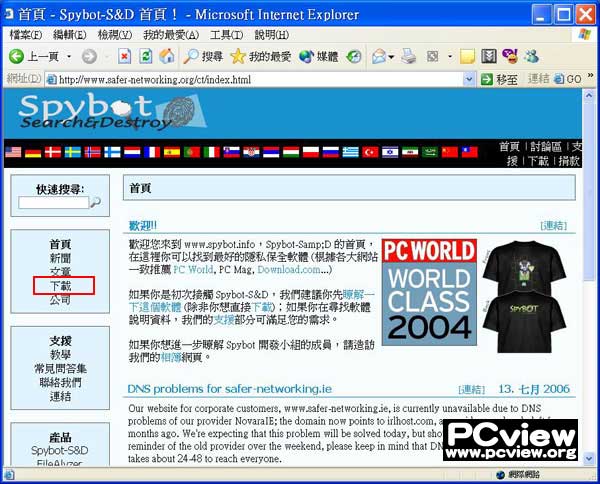This screenshot has width=600, height=484.
Task: Select the Swedish flag
Action: (x=73, y=152)
